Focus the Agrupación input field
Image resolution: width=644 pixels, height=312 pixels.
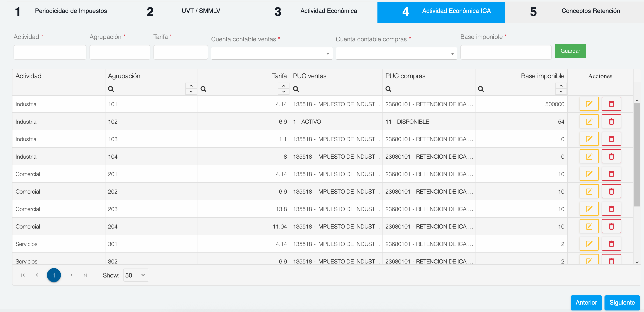pyautogui.click(x=120, y=52)
